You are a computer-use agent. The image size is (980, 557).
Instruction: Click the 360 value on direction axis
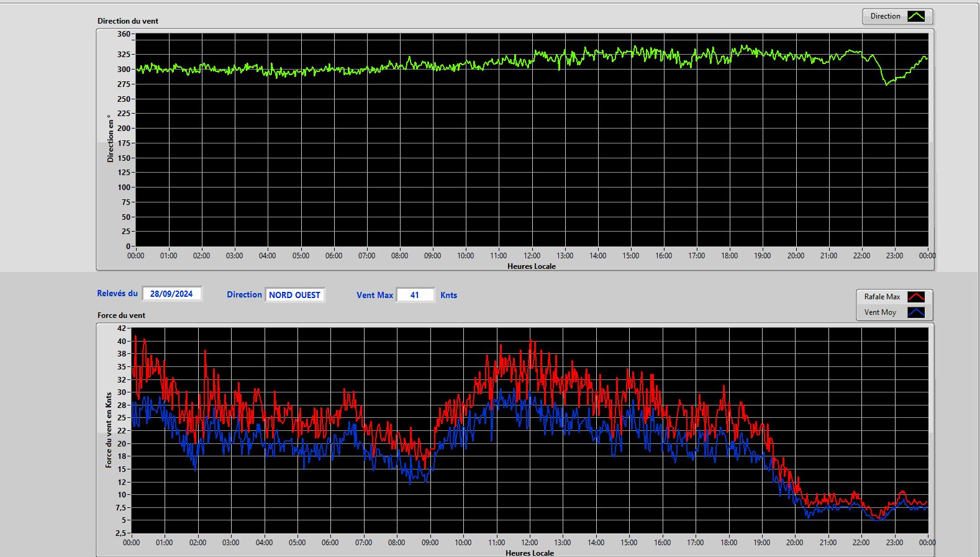coord(124,34)
